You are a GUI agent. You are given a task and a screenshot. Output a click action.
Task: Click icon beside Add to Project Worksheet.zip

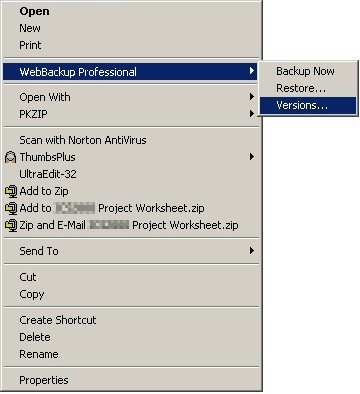(x=11, y=208)
